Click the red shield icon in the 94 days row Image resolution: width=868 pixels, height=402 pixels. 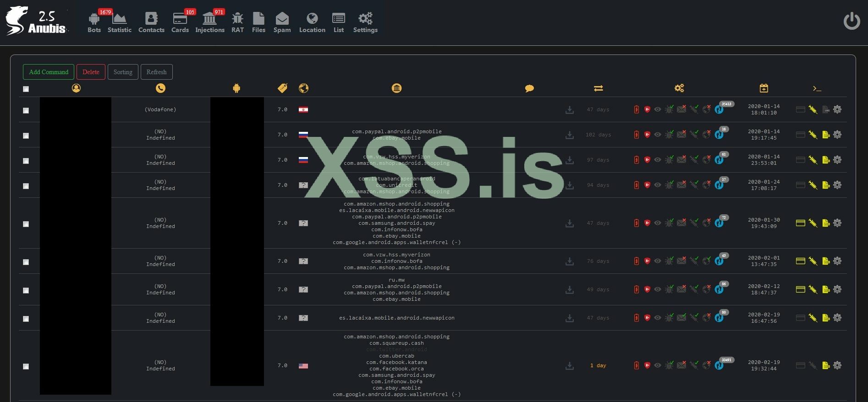[x=647, y=185]
